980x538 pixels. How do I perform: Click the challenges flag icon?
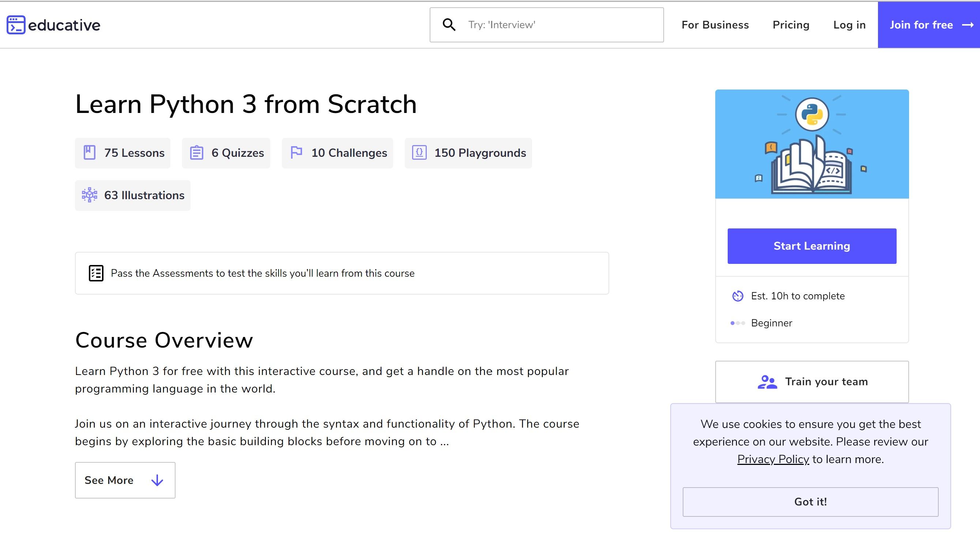click(x=297, y=153)
